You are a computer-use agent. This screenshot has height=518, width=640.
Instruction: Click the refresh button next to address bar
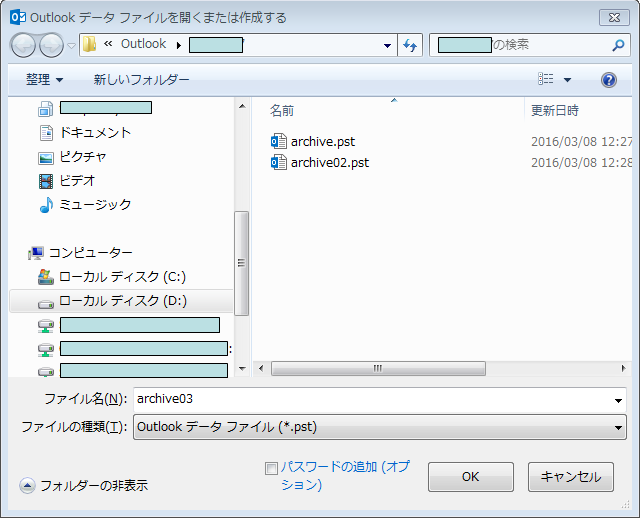pos(410,45)
